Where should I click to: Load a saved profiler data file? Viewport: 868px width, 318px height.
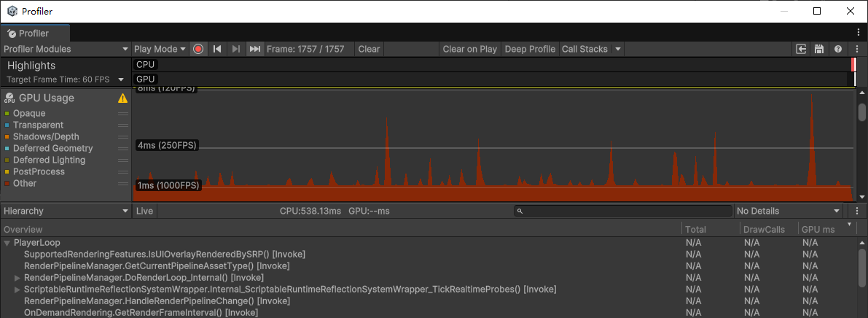click(802, 49)
